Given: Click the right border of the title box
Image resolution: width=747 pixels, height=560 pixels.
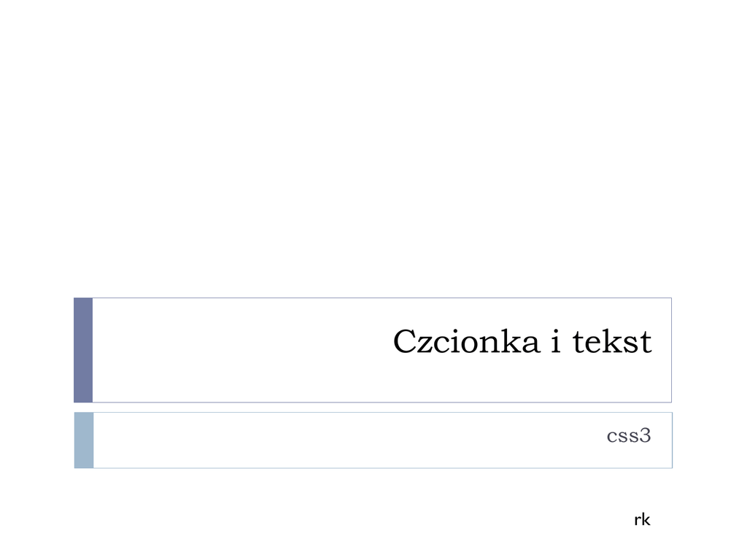Looking at the screenshot, I should 671,350.
